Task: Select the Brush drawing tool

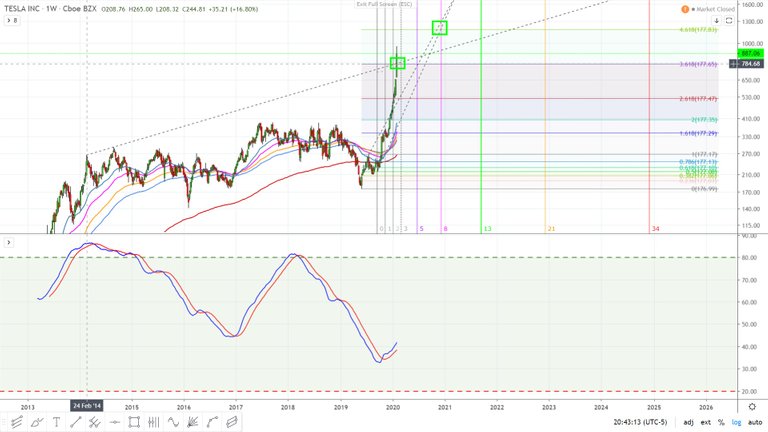Action: click(37, 422)
